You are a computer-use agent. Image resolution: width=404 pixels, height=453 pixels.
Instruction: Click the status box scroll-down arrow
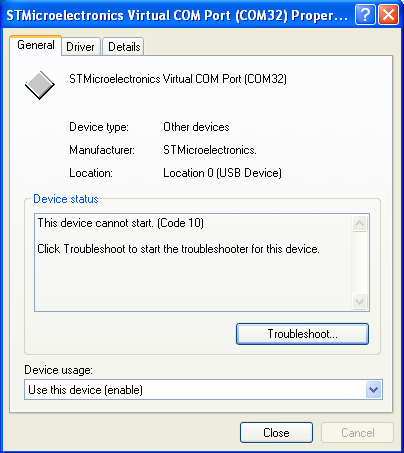(x=359, y=302)
